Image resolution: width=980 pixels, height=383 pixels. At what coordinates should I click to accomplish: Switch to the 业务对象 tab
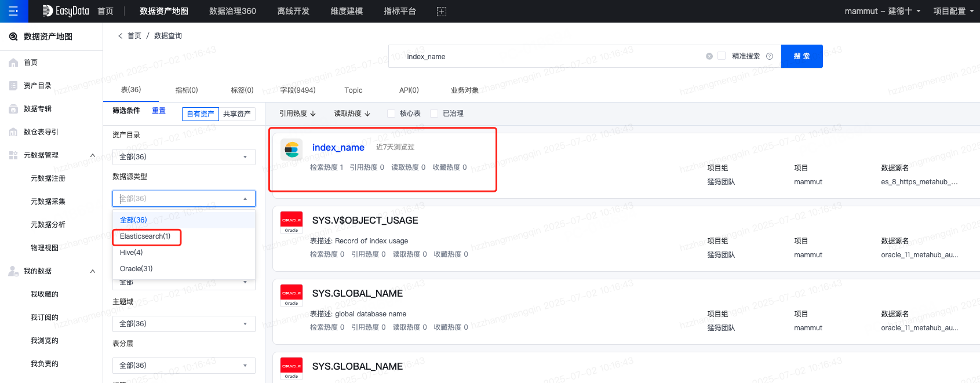[x=465, y=90]
